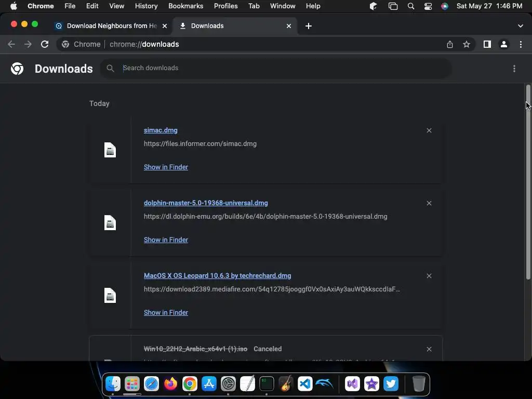532x399 pixels.
Task: Open the Edit menu
Action: tap(92, 6)
